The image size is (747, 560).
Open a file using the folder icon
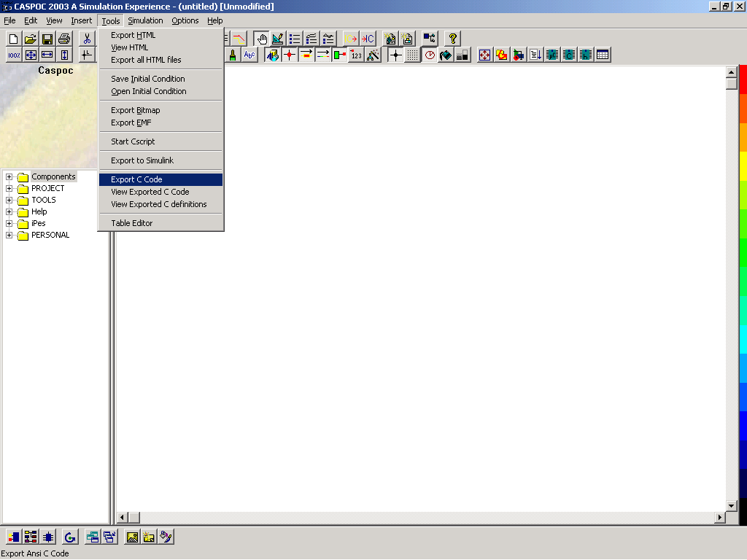(31, 39)
